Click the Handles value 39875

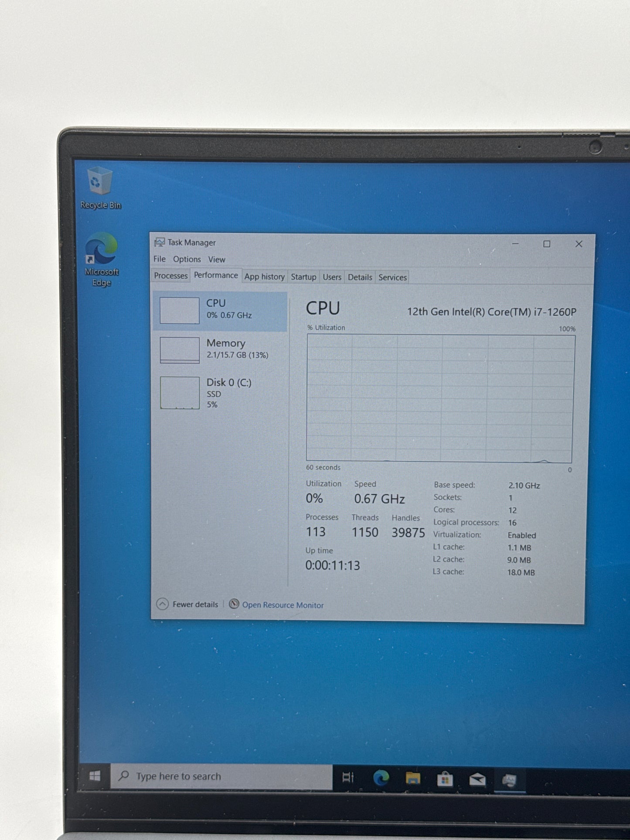[x=408, y=533]
